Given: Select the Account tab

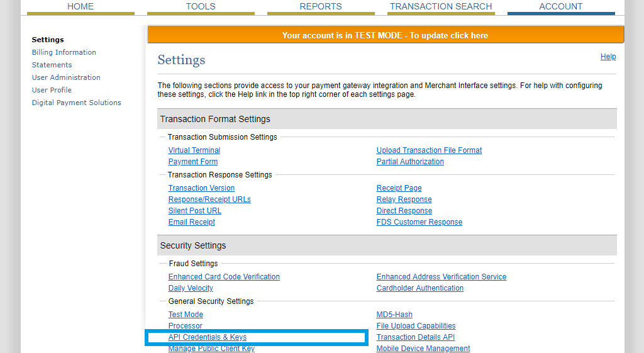Looking at the screenshot, I should [x=561, y=7].
